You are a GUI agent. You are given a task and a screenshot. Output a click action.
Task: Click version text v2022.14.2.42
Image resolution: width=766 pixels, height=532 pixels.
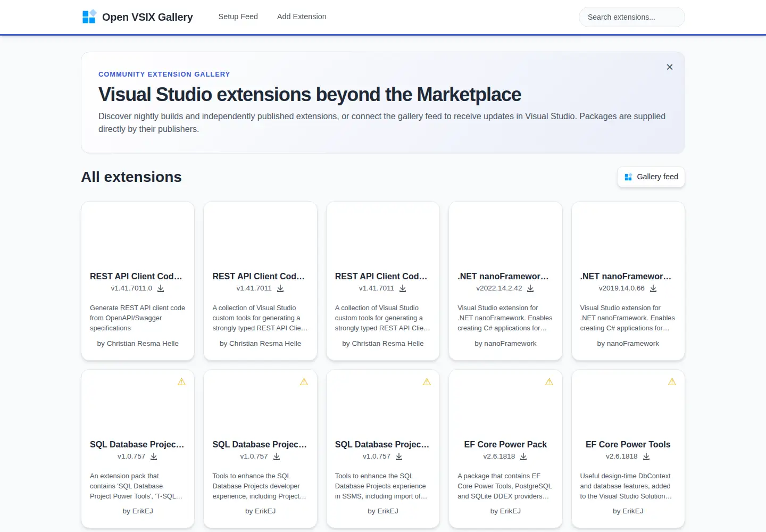pos(499,288)
